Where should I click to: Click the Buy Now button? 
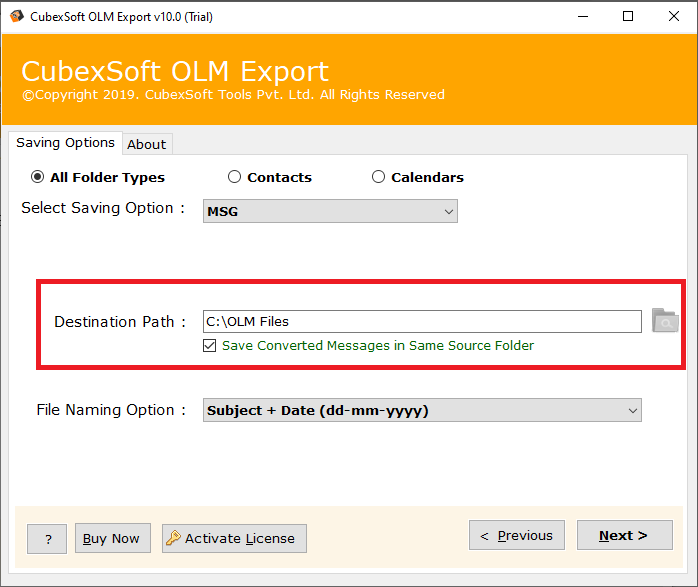pos(113,538)
